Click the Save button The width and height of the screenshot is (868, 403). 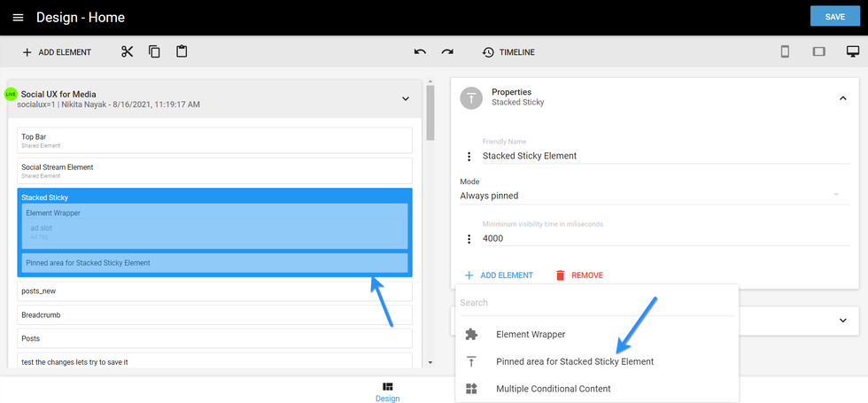point(834,17)
